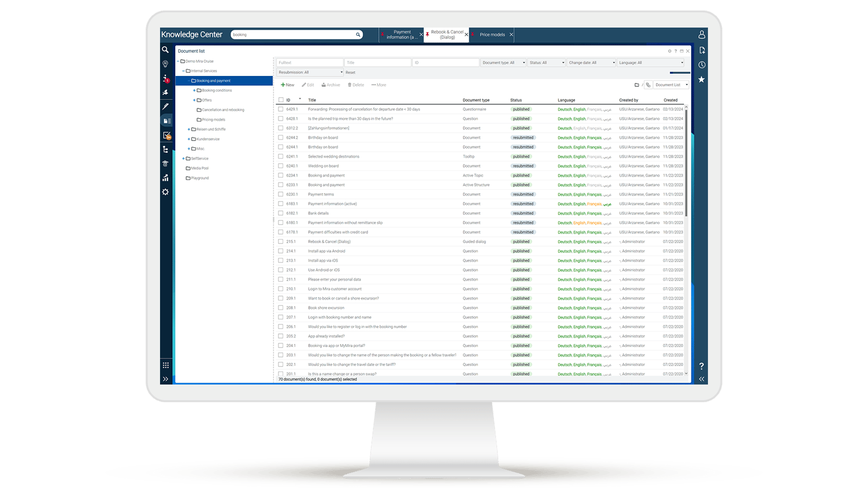Click Reset to clear the filters
Image resolution: width=868 pixels, height=488 pixels.
click(x=350, y=72)
